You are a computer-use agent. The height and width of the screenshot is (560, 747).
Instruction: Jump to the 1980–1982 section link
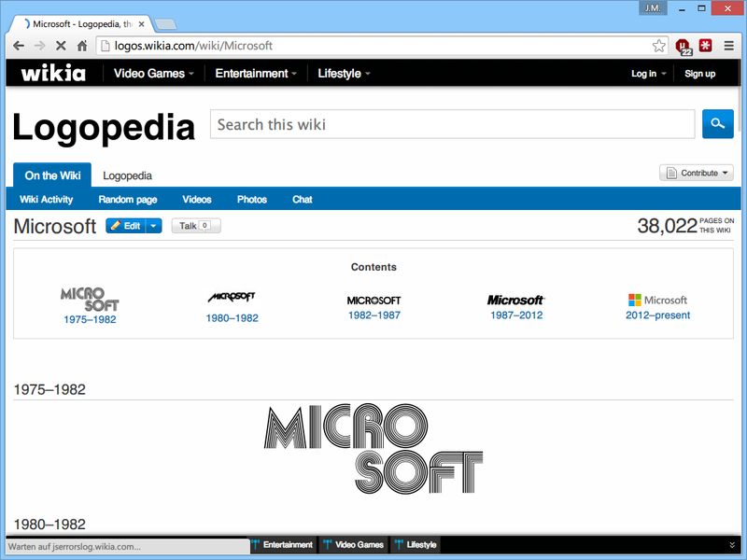(232, 318)
